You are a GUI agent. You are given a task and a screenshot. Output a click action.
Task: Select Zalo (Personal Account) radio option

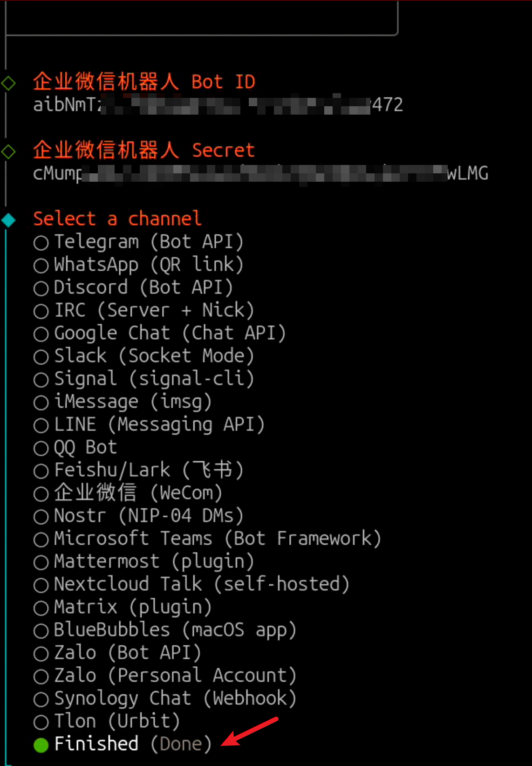point(41,676)
